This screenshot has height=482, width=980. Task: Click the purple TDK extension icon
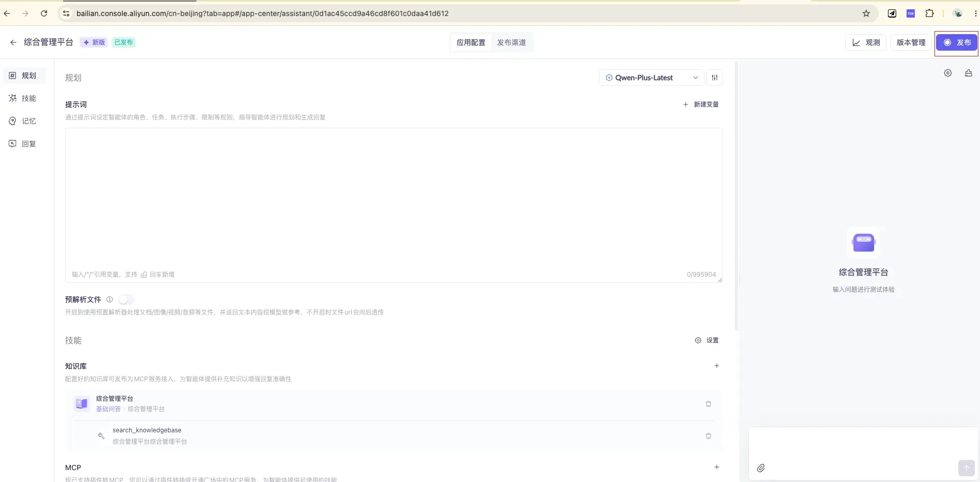click(911, 13)
